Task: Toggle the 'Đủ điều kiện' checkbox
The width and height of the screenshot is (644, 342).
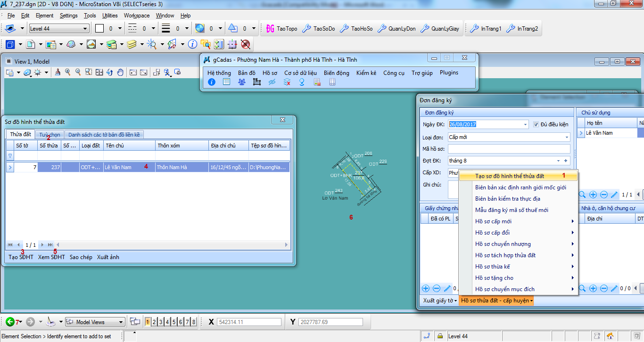Action: coord(536,124)
